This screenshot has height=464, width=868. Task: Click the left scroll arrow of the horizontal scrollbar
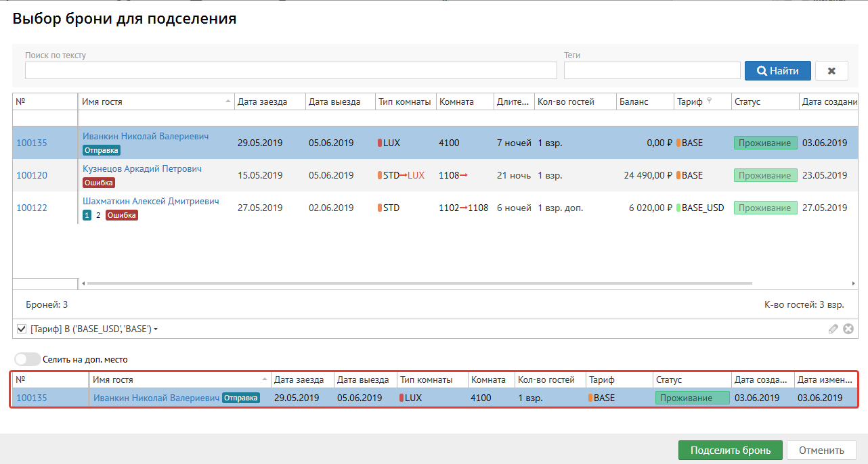tap(83, 283)
